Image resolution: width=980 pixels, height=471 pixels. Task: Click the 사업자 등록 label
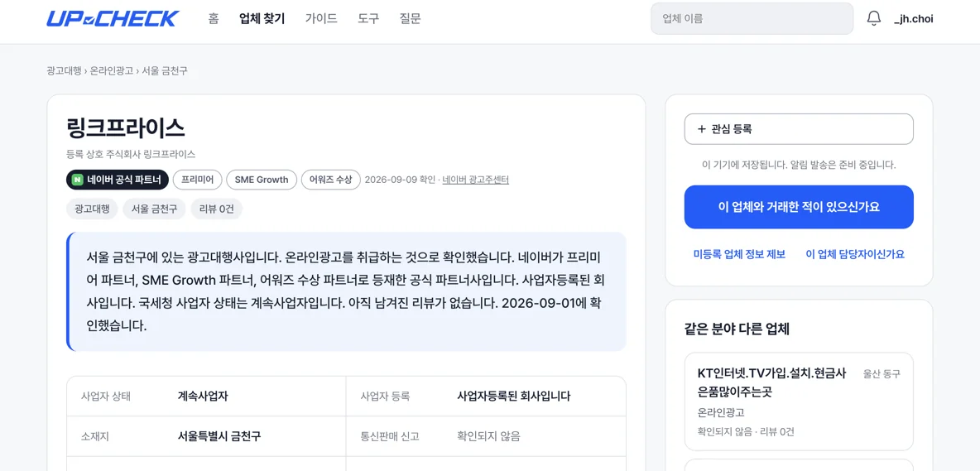point(385,396)
